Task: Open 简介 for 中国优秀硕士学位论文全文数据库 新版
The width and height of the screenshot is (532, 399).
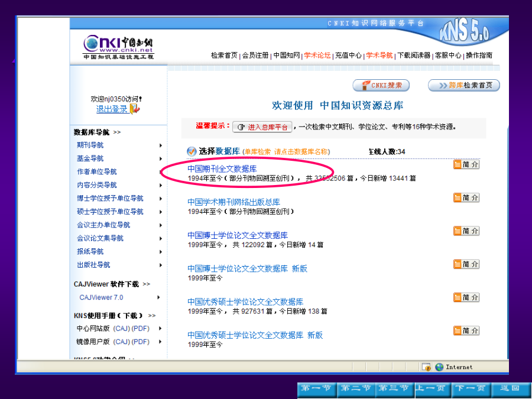Action: (x=466, y=330)
